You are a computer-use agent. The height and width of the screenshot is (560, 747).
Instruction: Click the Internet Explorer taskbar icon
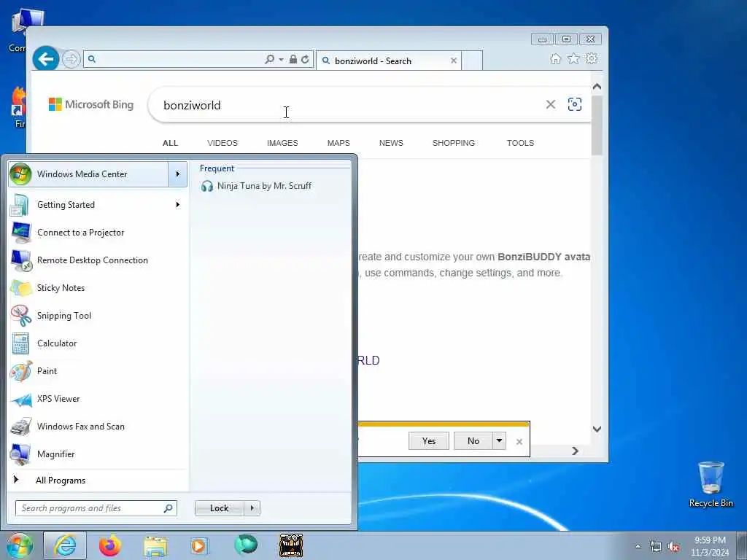pyautogui.click(x=65, y=545)
